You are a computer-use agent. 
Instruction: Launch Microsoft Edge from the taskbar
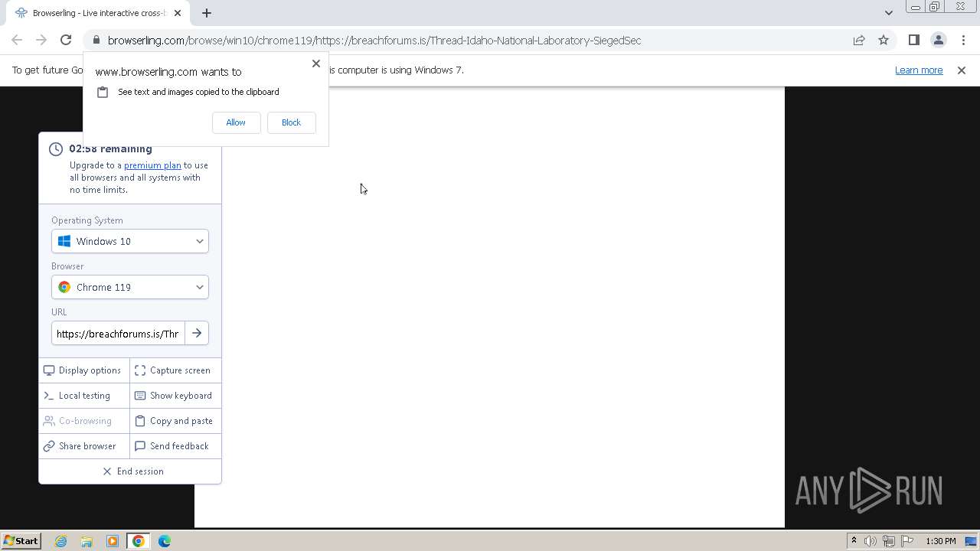click(165, 541)
